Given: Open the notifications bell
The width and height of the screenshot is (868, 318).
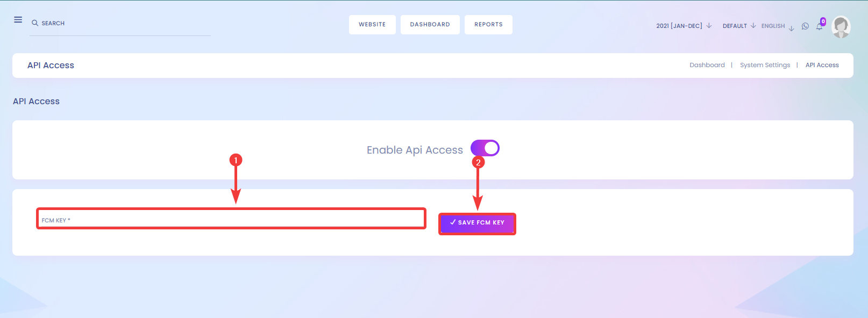Looking at the screenshot, I should [819, 26].
